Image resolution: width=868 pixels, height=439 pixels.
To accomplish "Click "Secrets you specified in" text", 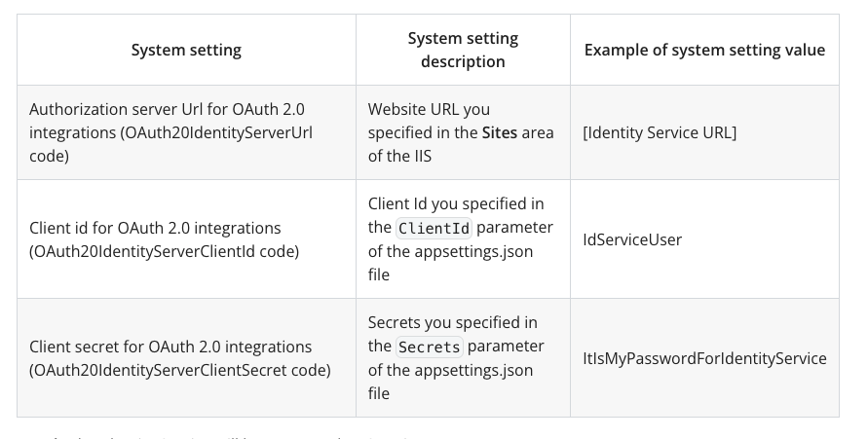I will 452,322.
